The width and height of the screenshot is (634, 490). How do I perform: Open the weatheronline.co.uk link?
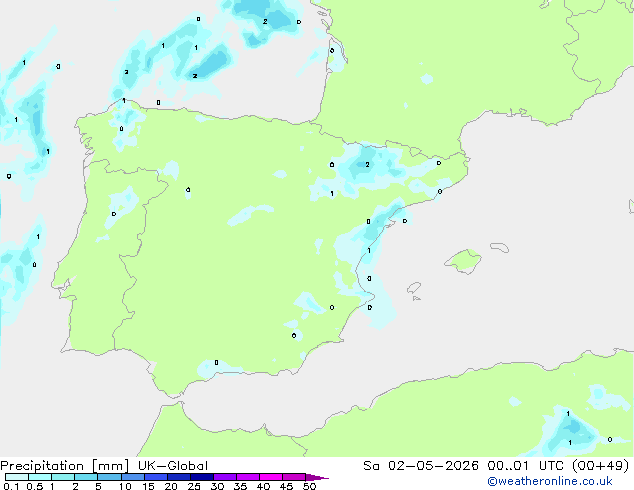[x=550, y=481]
